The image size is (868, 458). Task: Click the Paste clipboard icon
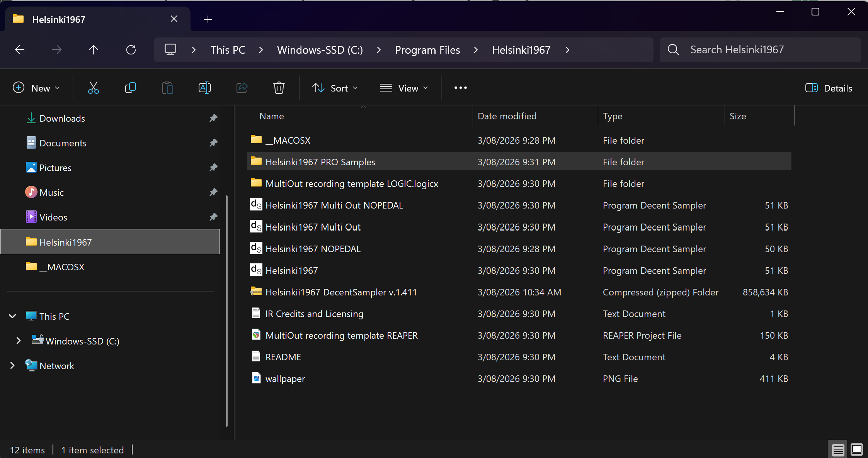167,88
